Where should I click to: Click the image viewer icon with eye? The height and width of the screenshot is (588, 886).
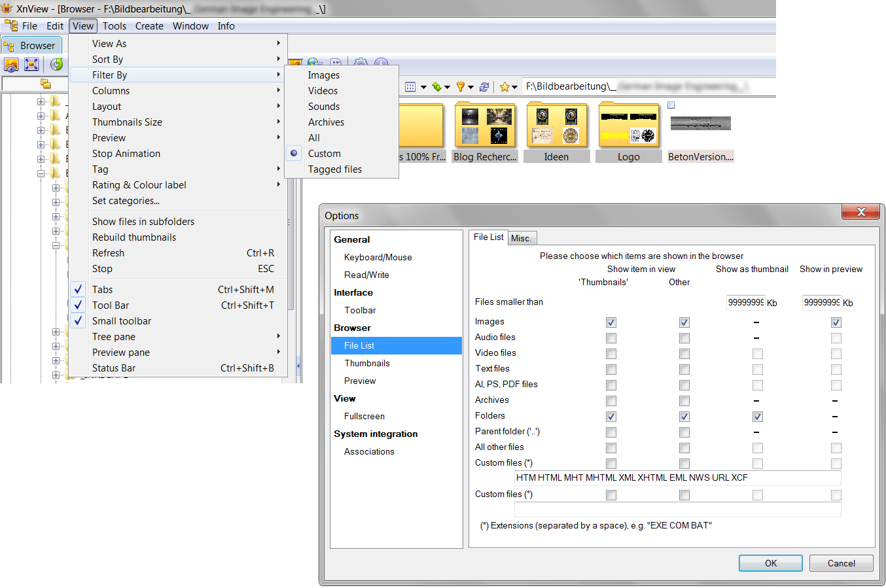(x=11, y=64)
